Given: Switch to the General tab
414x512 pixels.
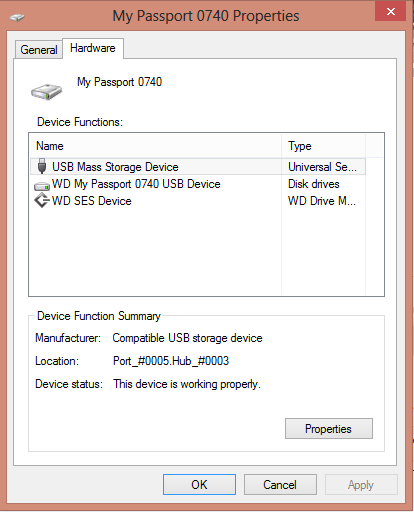Looking at the screenshot, I should (x=39, y=50).
